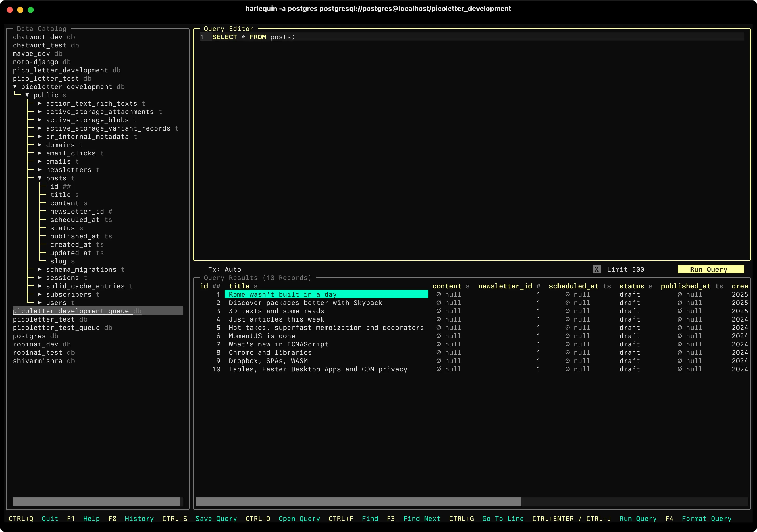
Task: Toggle the Limit 500 checkbox
Action: [x=596, y=269]
